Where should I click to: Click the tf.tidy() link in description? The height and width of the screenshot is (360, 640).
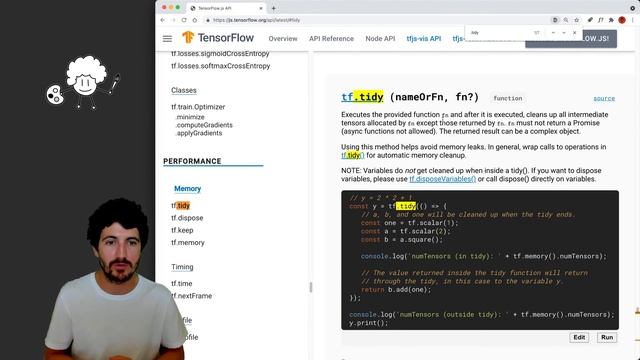click(x=353, y=155)
